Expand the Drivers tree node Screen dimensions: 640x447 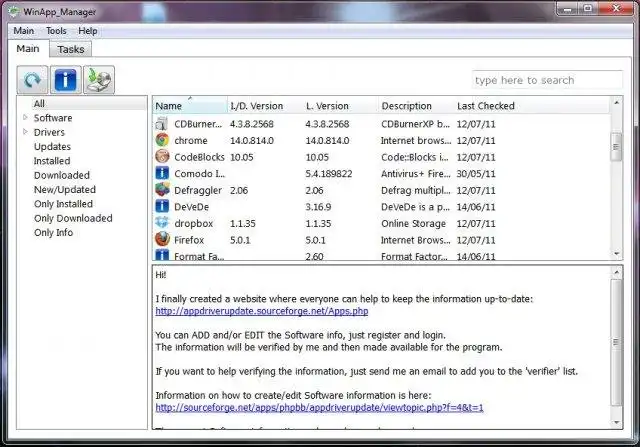25,132
